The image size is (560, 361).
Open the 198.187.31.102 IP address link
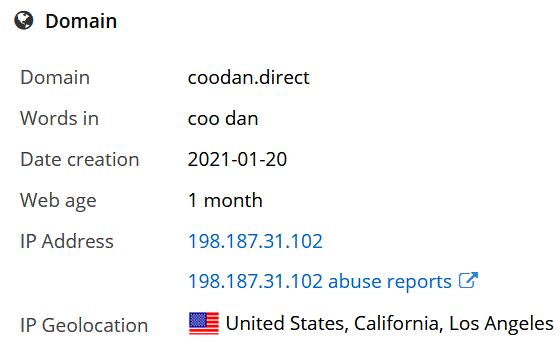255,241
